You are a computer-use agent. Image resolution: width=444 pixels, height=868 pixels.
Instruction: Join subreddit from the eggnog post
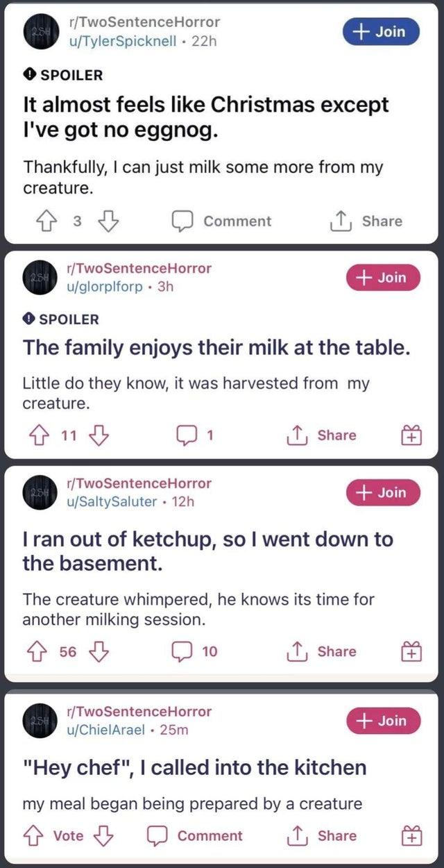(381, 31)
